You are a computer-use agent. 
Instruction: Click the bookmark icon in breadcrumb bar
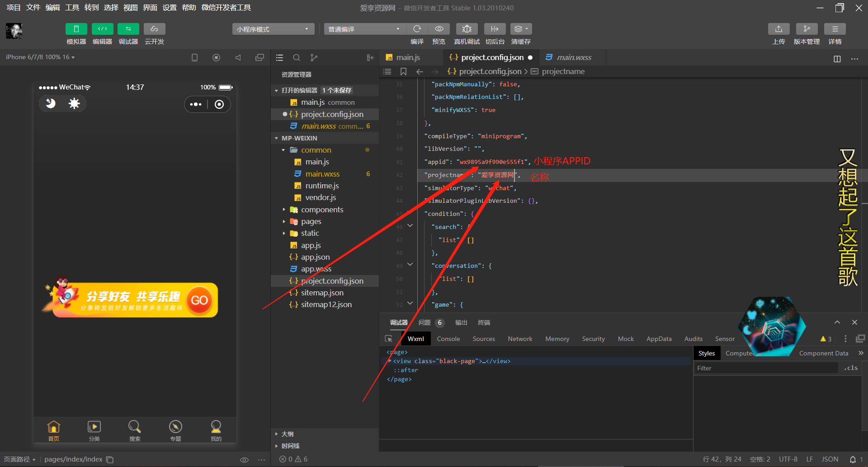403,71
